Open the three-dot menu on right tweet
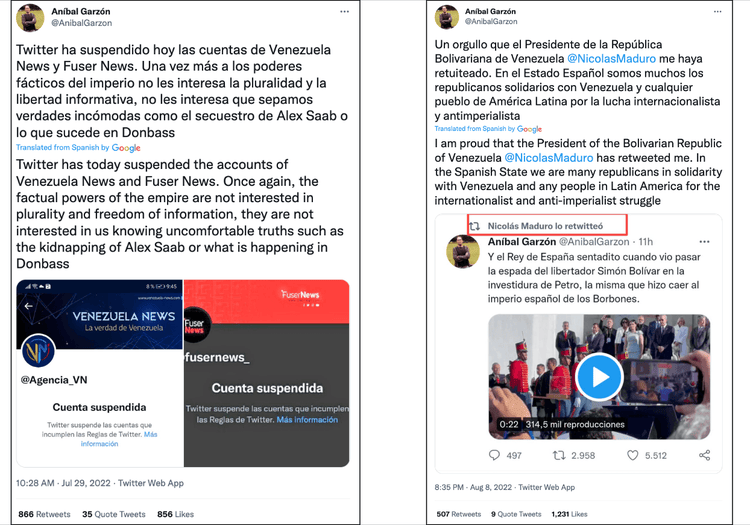 pos(717,11)
